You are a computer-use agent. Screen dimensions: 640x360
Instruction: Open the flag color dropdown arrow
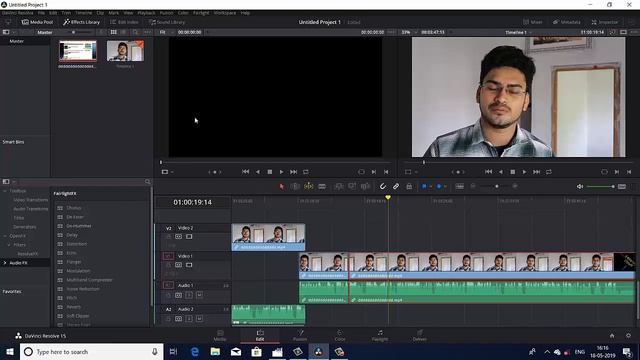tap(430, 187)
